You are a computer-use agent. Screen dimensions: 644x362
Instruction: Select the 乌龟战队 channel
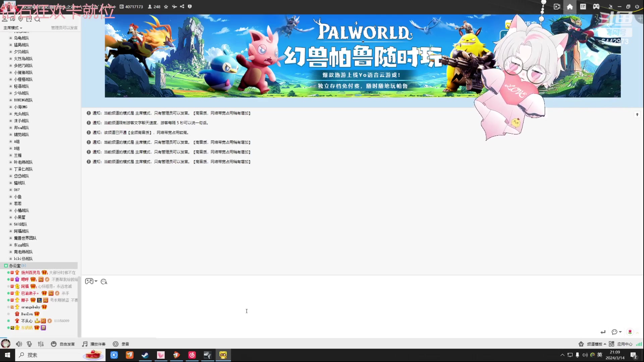click(21, 38)
